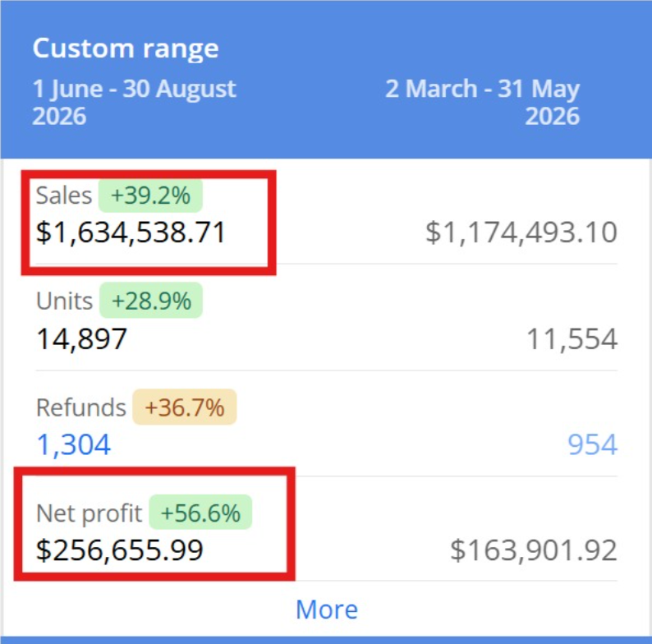Viewport: 652px width, 644px height.
Task: Open the 2 March - 31 May 2026 comparison range
Action: pos(482,102)
